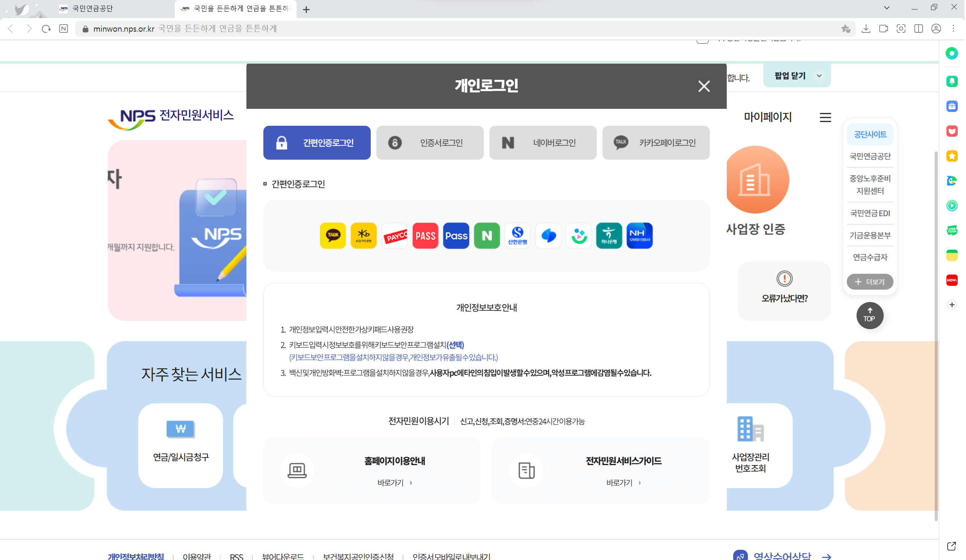Choose the blue Samsung Pass icon
The width and height of the screenshot is (966, 560).
click(456, 236)
